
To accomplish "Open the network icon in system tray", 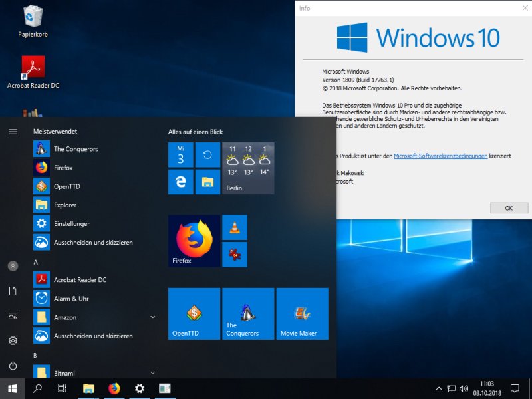I will click(452, 389).
